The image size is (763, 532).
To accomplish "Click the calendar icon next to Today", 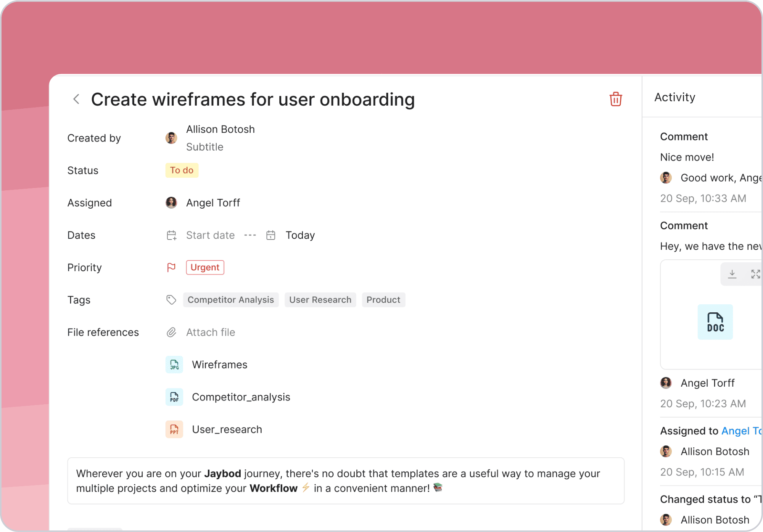I will pyautogui.click(x=271, y=235).
